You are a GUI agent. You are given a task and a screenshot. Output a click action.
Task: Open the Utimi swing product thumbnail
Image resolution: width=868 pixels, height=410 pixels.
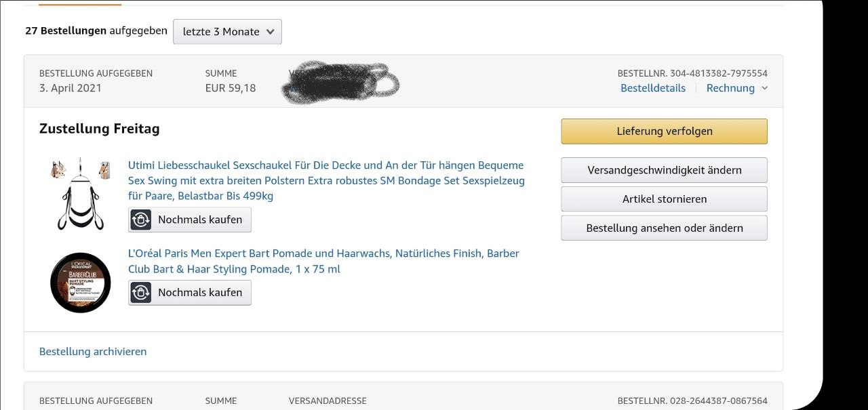point(81,193)
